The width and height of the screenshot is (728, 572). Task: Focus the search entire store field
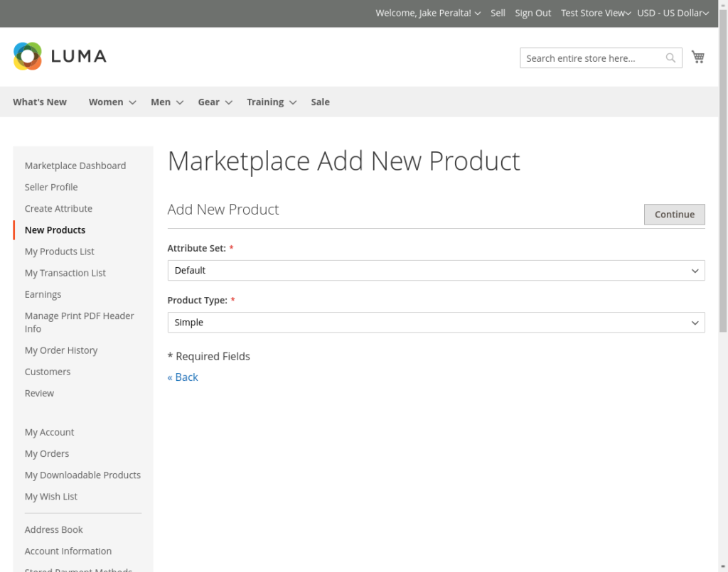click(x=591, y=58)
